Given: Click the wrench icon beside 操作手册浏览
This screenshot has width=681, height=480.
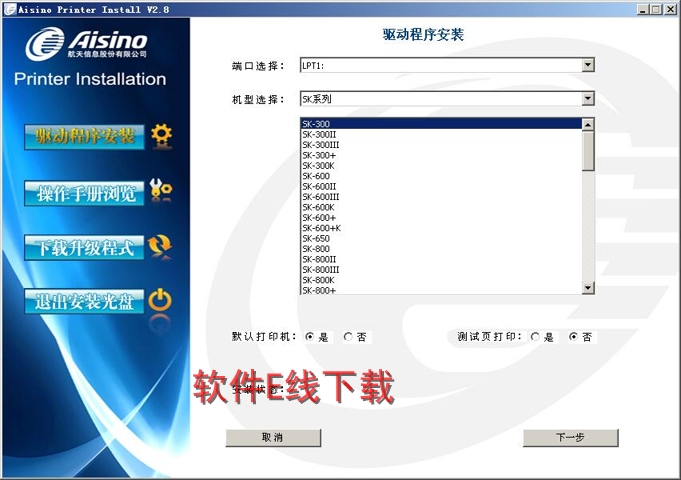Looking at the screenshot, I should [161, 190].
